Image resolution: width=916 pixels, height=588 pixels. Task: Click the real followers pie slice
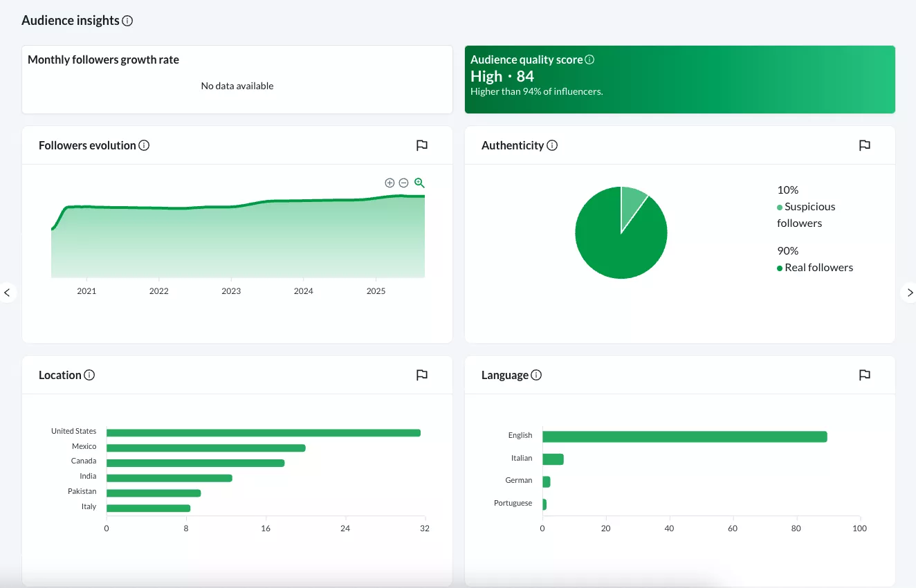coord(616,242)
